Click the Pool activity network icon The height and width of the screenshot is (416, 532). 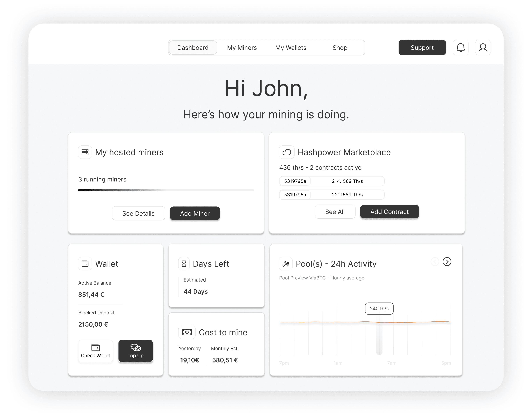pyautogui.click(x=286, y=264)
